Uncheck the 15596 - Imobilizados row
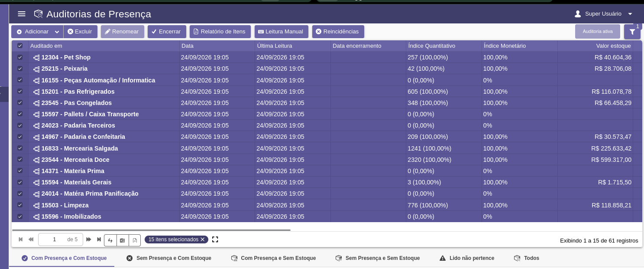The image size is (644, 269). point(20,217)
